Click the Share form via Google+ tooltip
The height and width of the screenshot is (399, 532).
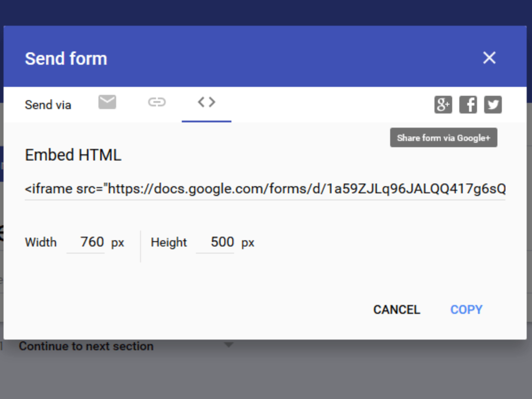[x=444, y=138]
